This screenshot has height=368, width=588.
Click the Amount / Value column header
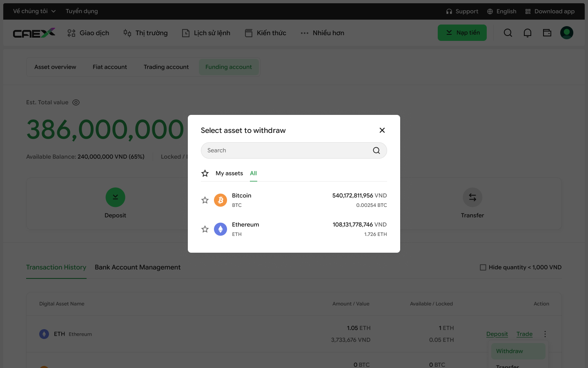click(x=351, y=304)
